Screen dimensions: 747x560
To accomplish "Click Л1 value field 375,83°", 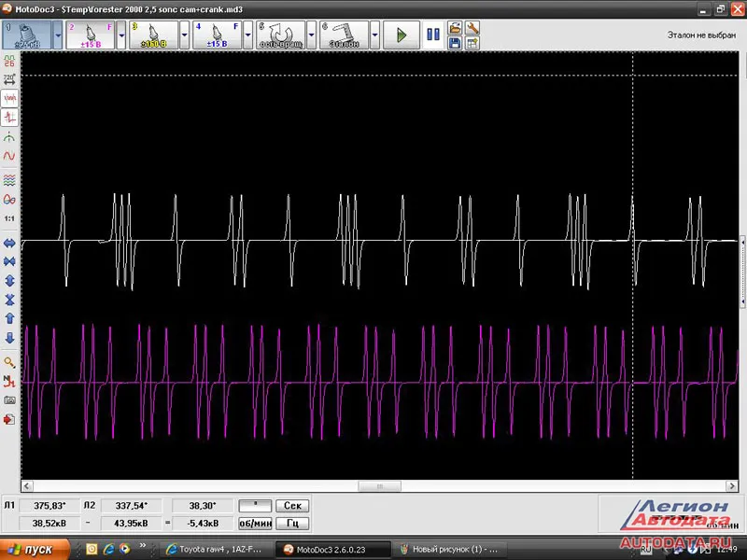I will point(50,506).
